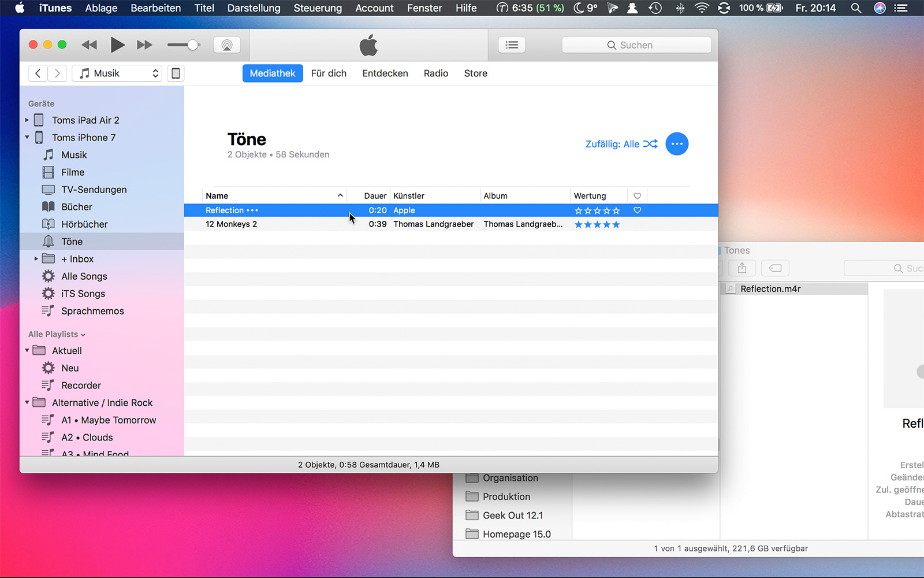
Task: Open the iTS Songs smart playlist
Action: [83, 294]
